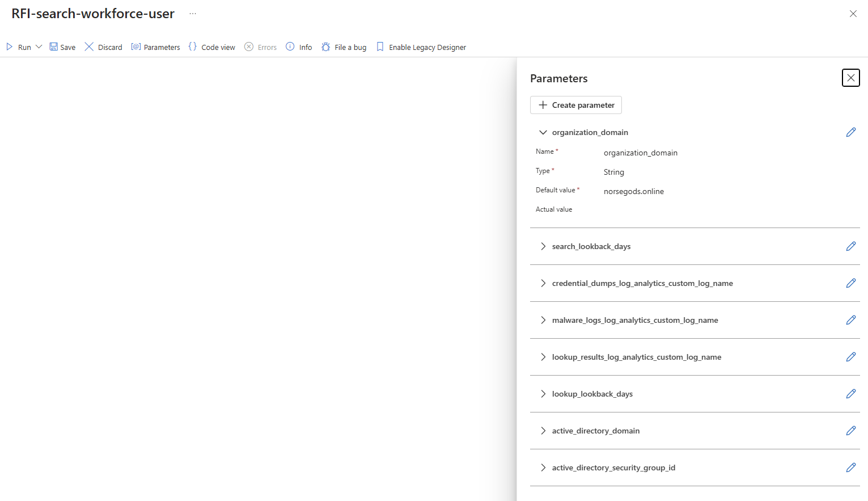Expand the lookup_lookback_days parameter
This screenshot has height=501, width=868.
(x=543, y=394)
